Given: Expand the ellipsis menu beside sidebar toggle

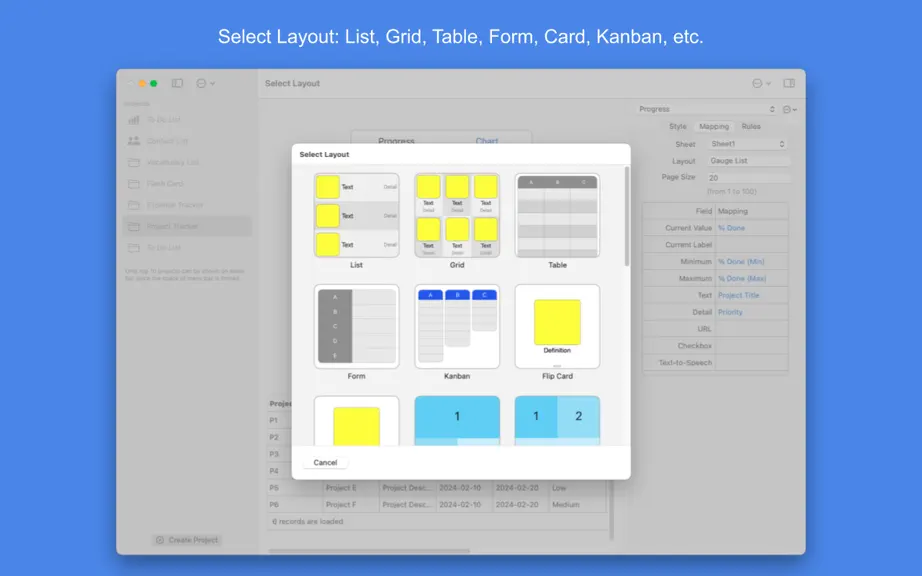Looking at the screenshot, I should click(x=205, y=83).
